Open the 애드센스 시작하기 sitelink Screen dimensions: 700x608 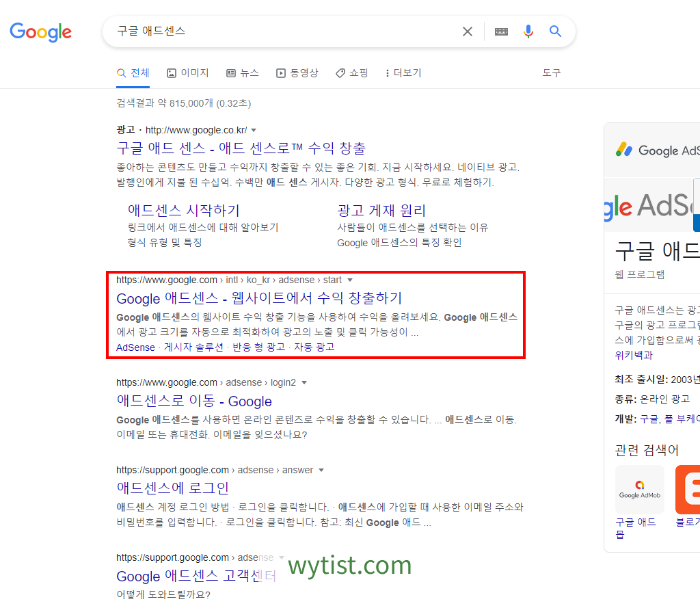[x=183, y=210]
